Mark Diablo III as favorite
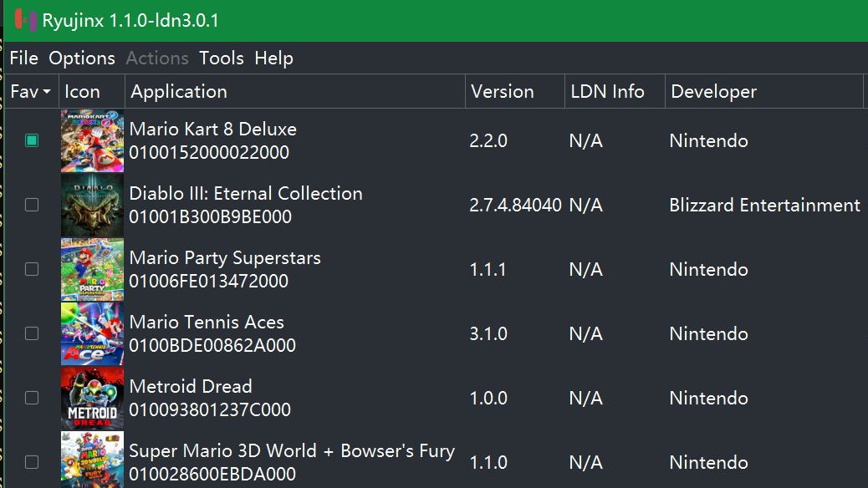This screenshot has height=488, width=868. (x=32, y=205)
